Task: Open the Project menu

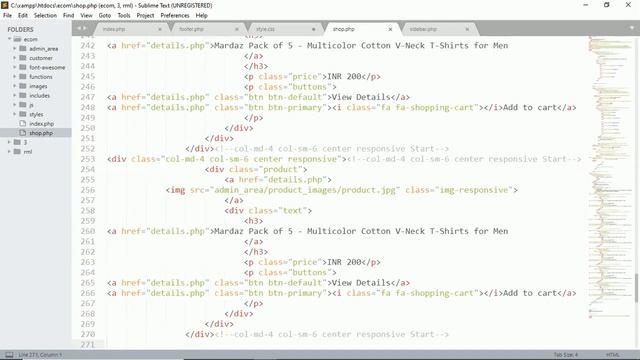Action: click(145, 16)
